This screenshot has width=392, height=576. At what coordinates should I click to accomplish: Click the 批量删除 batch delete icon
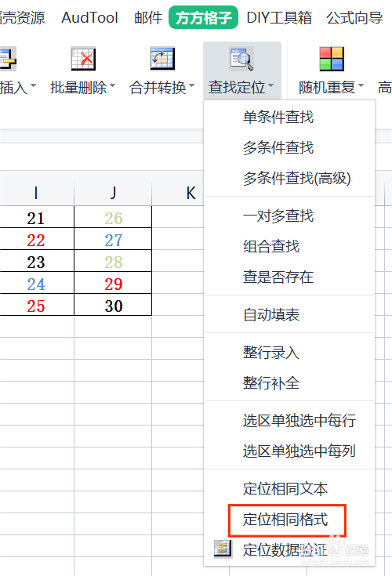(x=83, y=59)
